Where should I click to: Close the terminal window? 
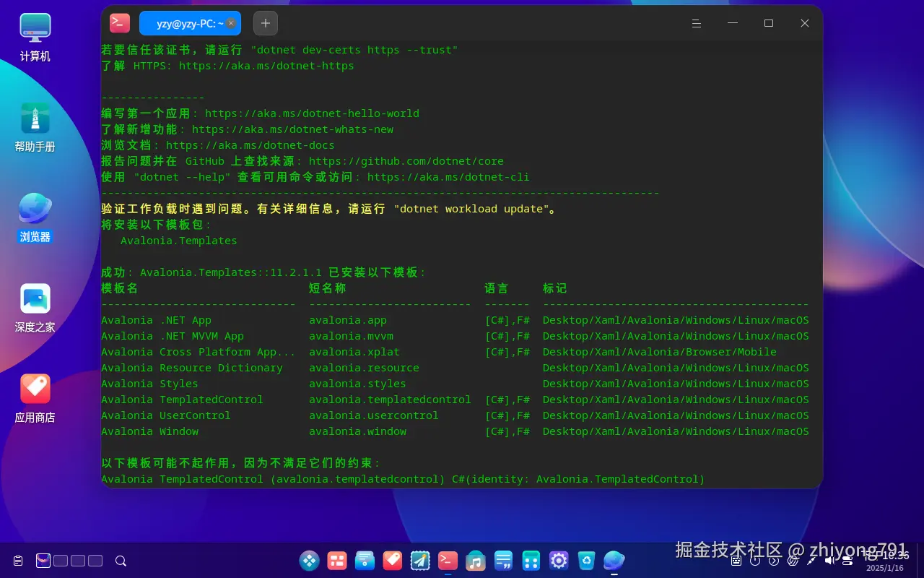coord(805,23)
